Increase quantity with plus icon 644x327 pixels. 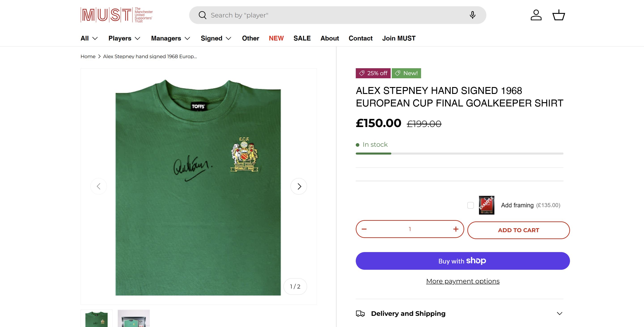[x=456, y=229]
